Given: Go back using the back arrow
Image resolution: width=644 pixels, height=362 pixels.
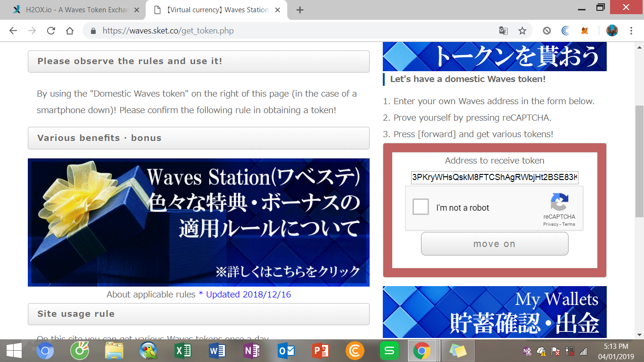Looking at the screenshot, I should (13, 30).
